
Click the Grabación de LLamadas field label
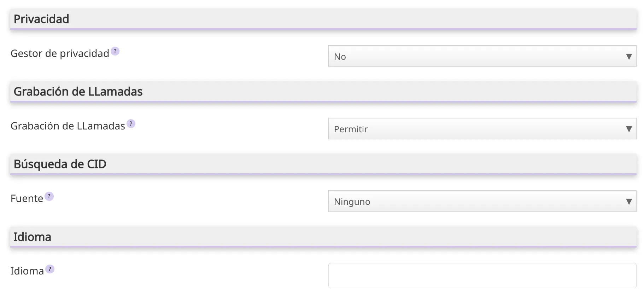click(x=68, y=126)
